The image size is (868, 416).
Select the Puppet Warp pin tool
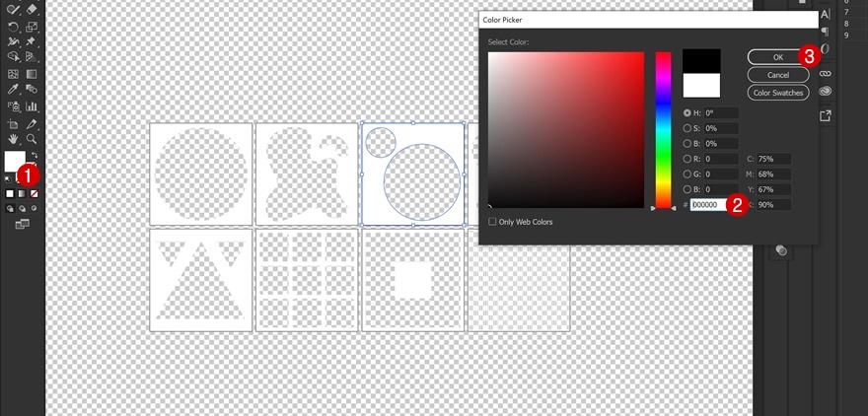32,42
